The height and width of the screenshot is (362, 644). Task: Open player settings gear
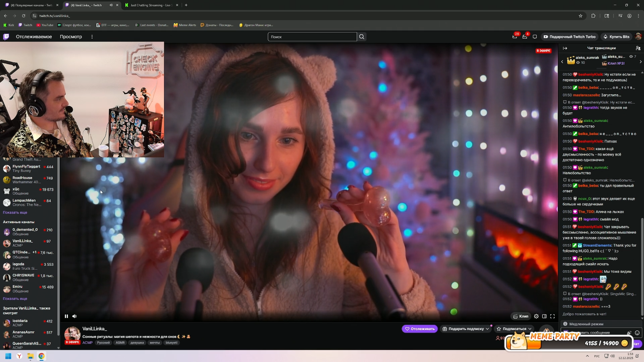click(536, 316)
